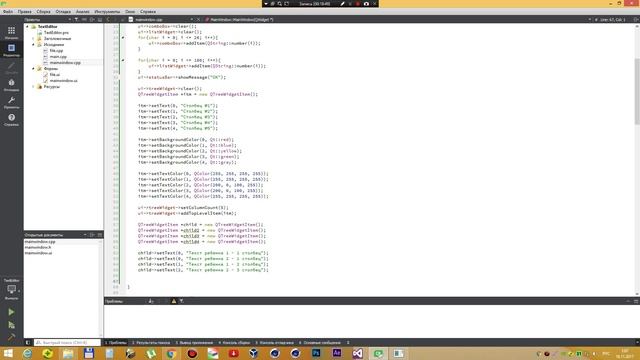640x360 pixels.
Task: Switch to the Редактор edit mode
Action: pyautogui.click(x=11, y=50)
